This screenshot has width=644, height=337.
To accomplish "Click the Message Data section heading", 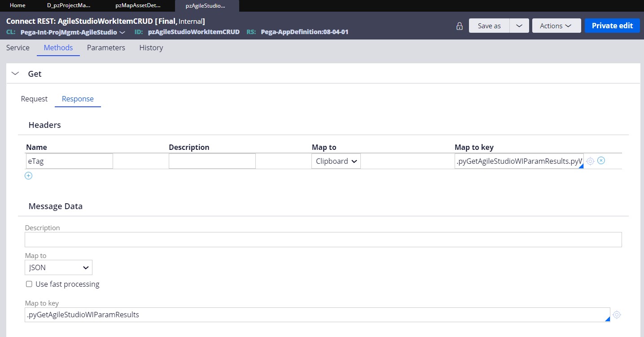I will (x=56, y=206).
